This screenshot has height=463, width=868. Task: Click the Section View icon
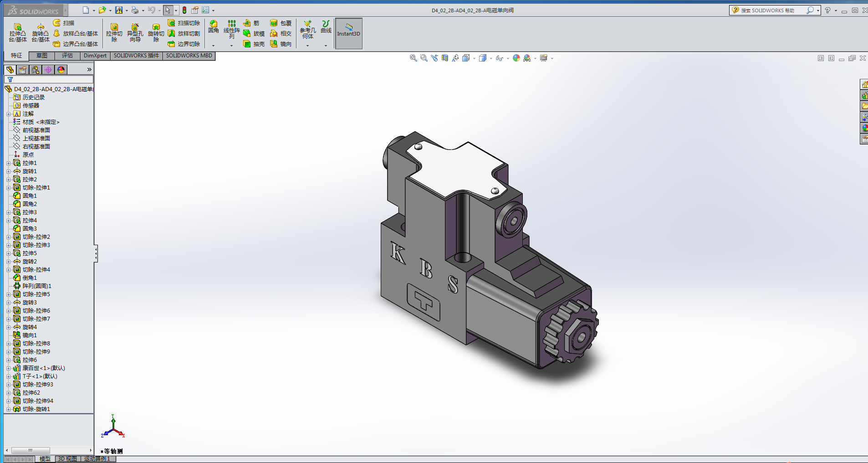point(445,58)
